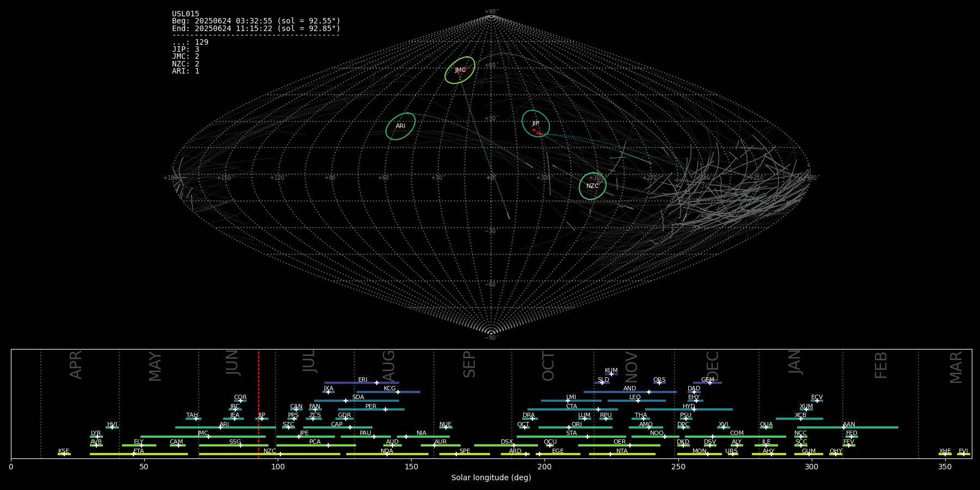Image resolution: width=980 pixels, height=490 pixels.
Task: Click the NZC radiant circle on sky map
Action: coord(593,186)
